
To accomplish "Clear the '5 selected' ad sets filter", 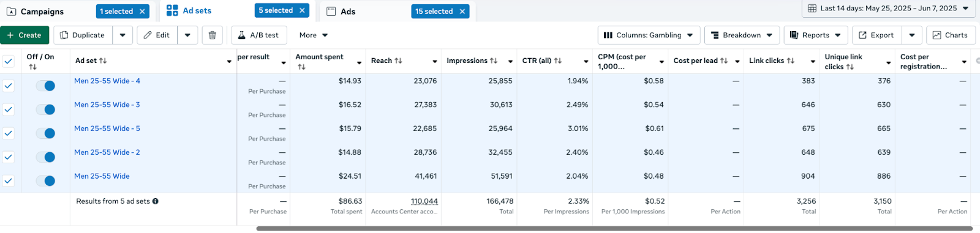I will tap(302, 10).
